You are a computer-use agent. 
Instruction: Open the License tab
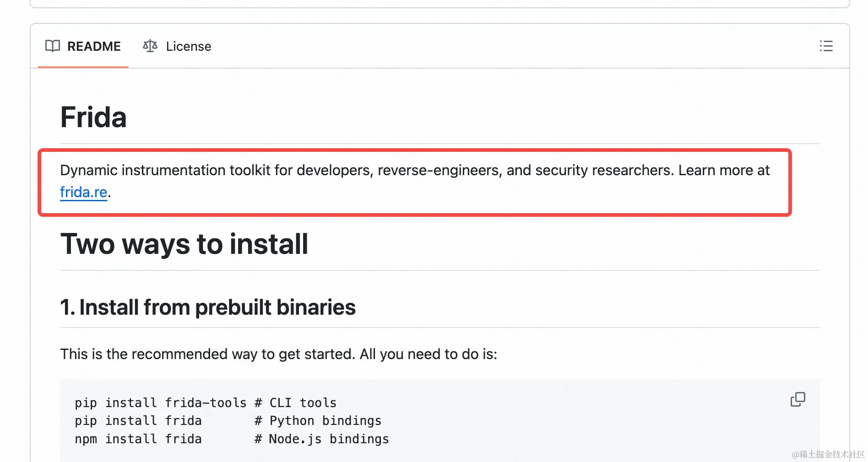pos(188,46)
